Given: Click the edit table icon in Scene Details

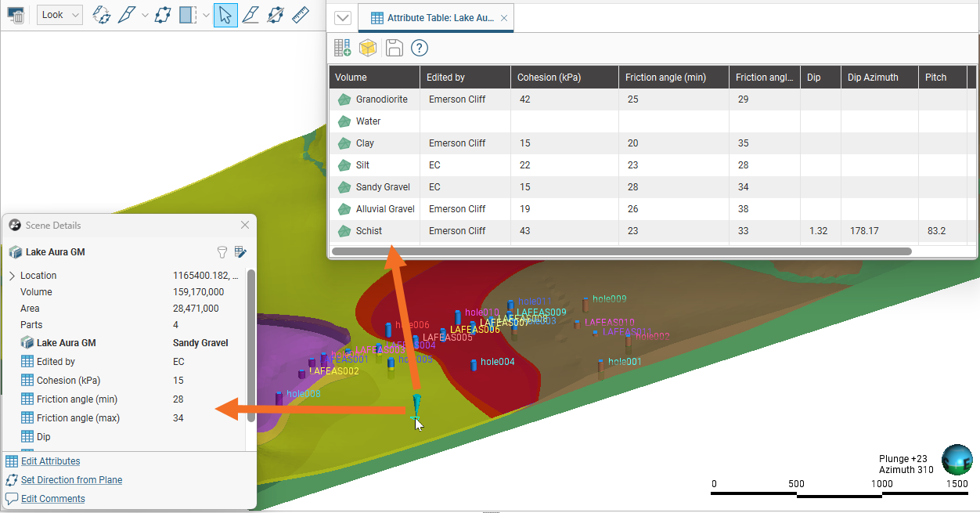Looking at the screenshot, I should [x=240, y=252].
